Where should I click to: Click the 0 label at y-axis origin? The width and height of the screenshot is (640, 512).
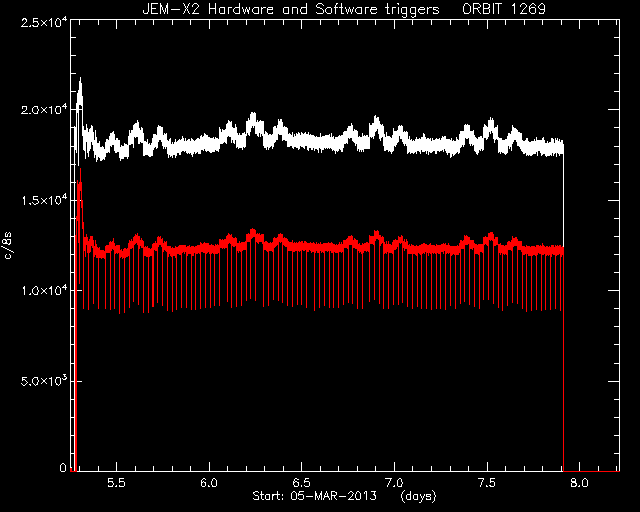(63, 467)
